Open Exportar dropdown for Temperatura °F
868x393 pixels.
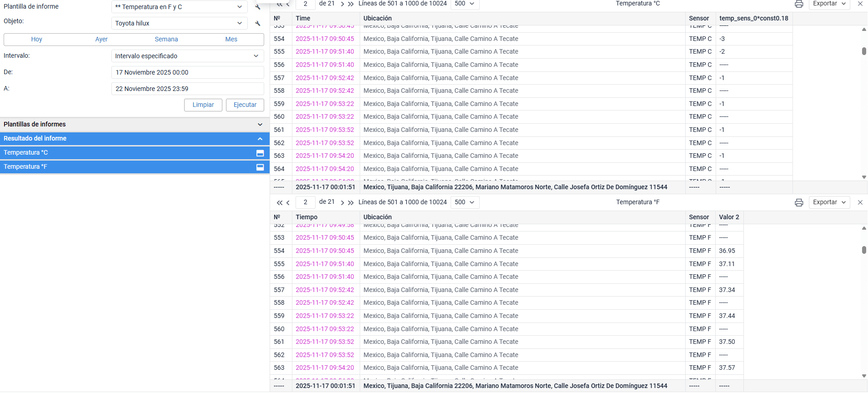[829, 202]
